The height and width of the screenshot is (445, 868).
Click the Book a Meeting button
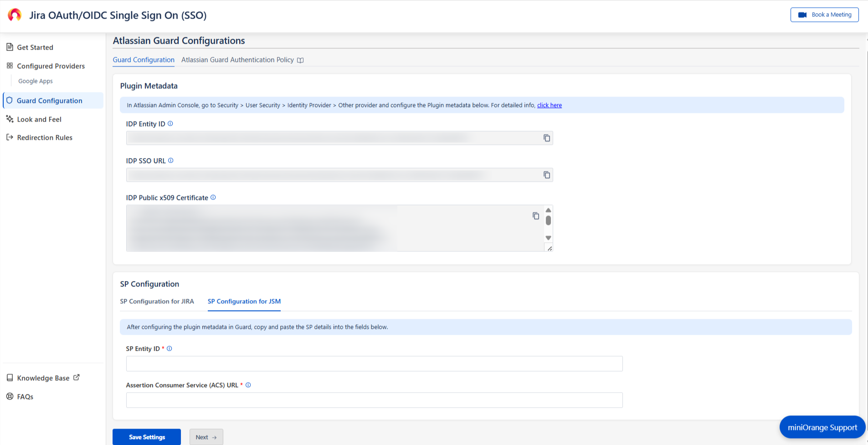[825, 15]
